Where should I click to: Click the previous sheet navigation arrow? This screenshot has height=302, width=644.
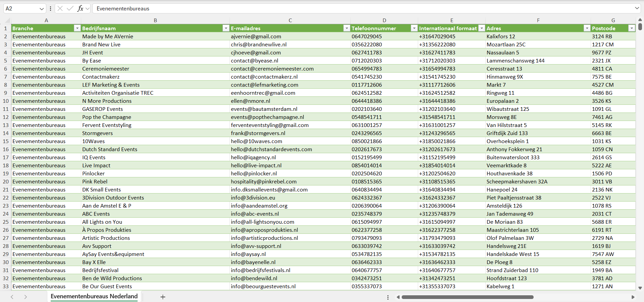[x=12, y=297]
